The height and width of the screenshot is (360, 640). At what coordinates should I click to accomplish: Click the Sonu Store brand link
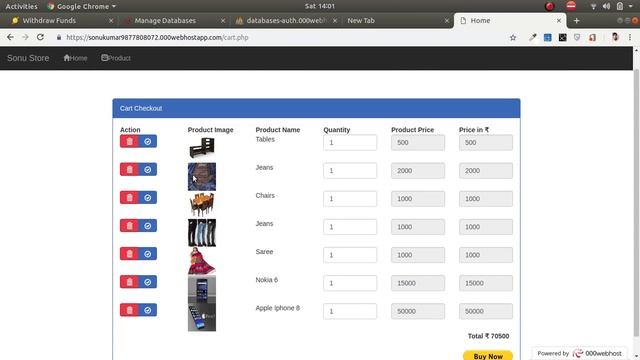pos(28,58)
